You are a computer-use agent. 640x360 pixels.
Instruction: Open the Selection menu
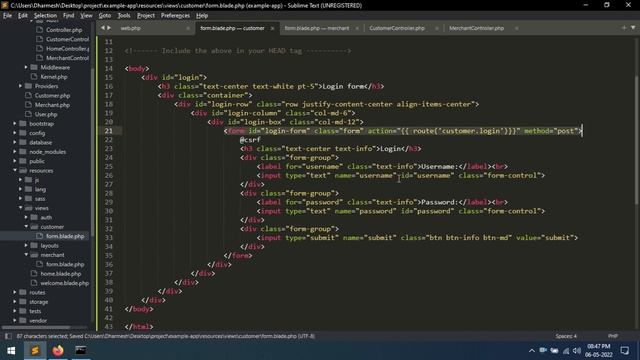click(45, 16)
